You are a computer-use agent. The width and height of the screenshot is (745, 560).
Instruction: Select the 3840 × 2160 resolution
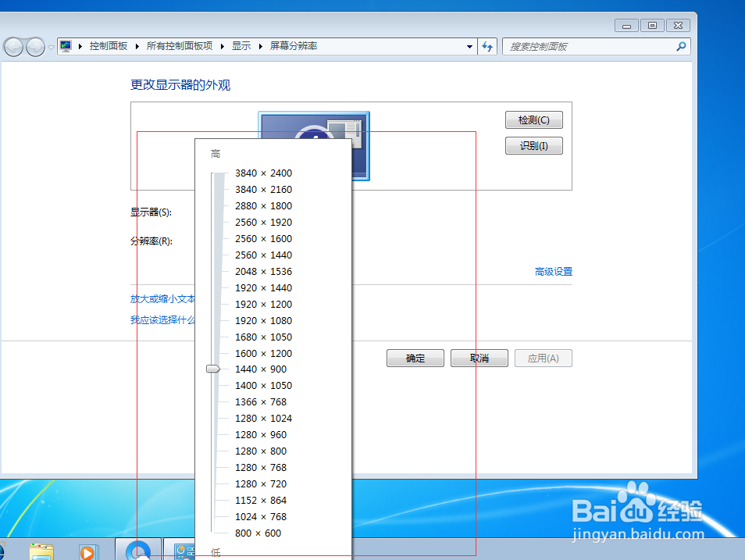pos(264,189)
